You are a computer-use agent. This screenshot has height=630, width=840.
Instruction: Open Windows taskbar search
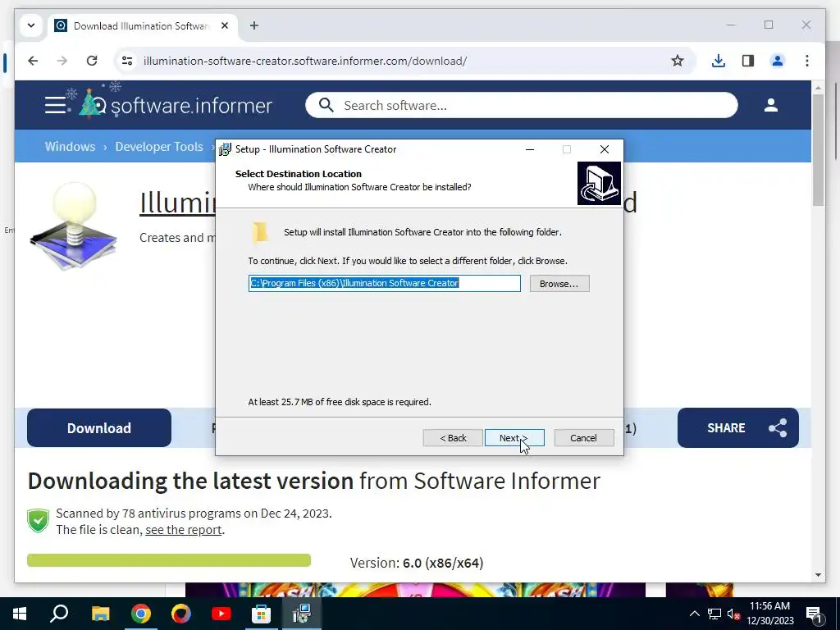[59, 614]
